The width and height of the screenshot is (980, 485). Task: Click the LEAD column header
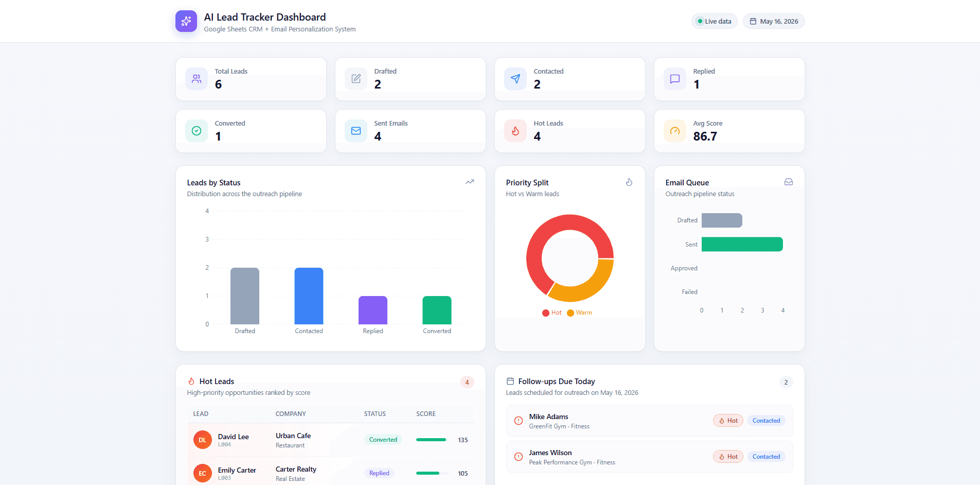point(201,414)
